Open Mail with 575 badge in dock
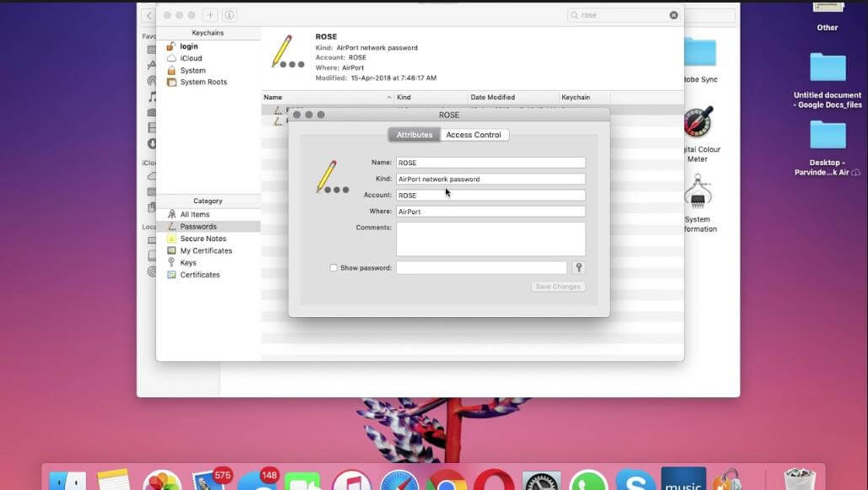Viewport: 868px width, 490px height. click(x=209, y=480)
